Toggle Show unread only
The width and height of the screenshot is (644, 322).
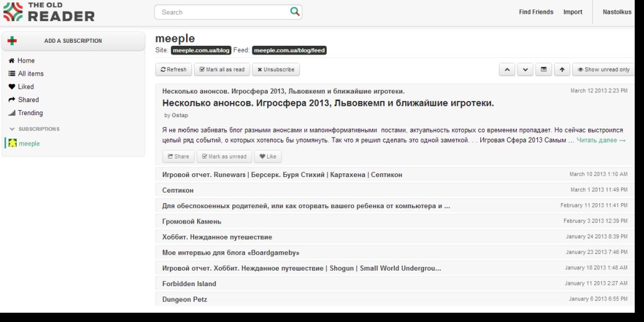(603, 70)
